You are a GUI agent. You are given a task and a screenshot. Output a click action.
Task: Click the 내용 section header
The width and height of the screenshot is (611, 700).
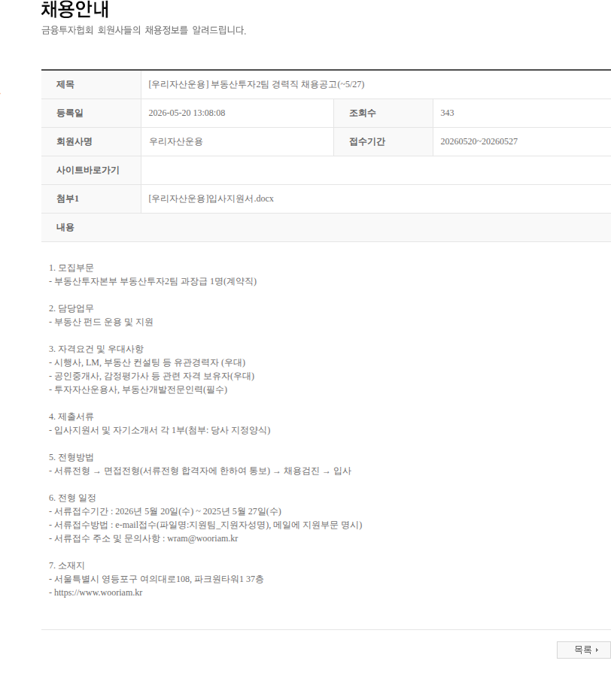326,227
